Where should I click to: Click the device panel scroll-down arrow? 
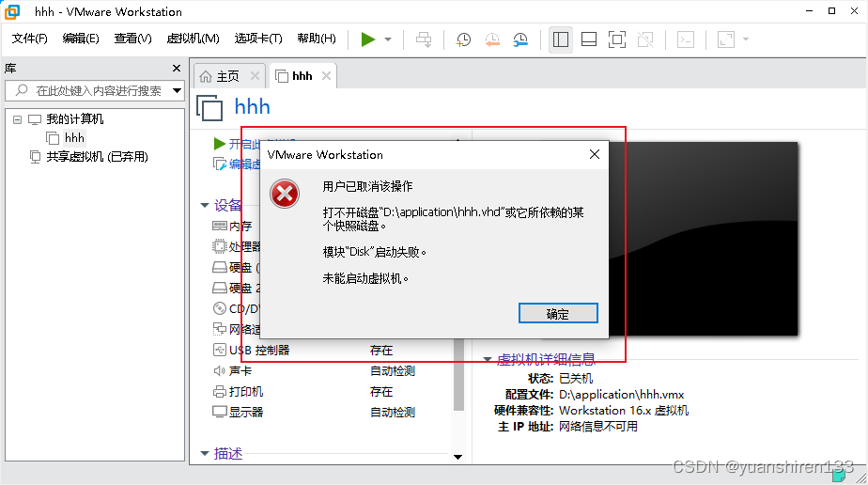click(x=457, y=457)
